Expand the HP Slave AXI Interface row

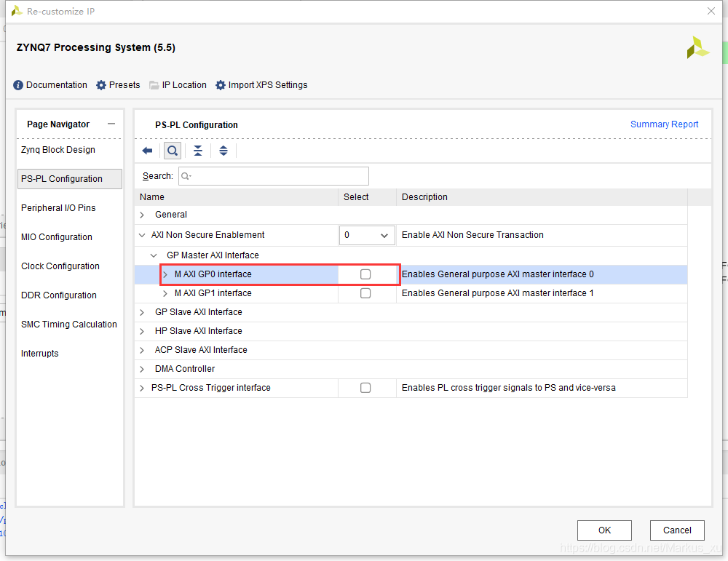[x=142, y=331]
